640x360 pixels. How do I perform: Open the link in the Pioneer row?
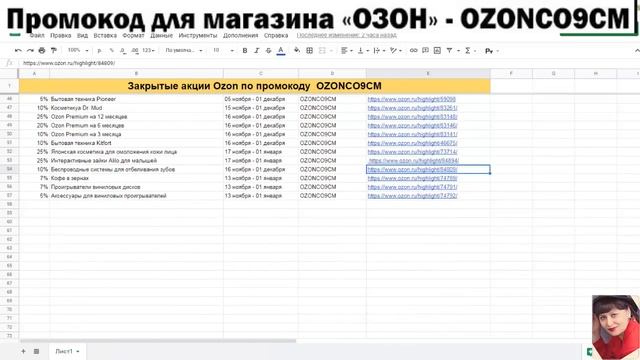click(411, 99)
